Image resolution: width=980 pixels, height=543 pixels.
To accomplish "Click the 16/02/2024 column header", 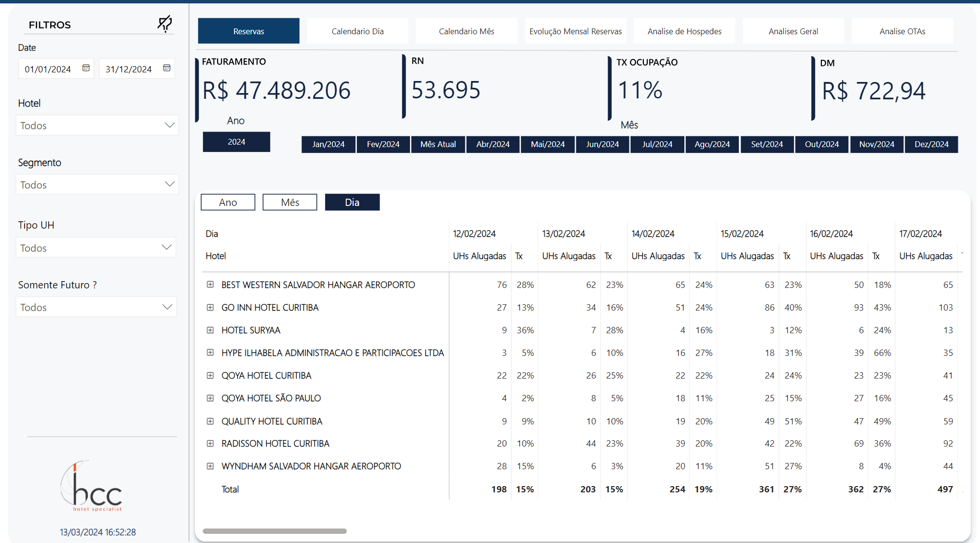I will [x=831, y=233].
